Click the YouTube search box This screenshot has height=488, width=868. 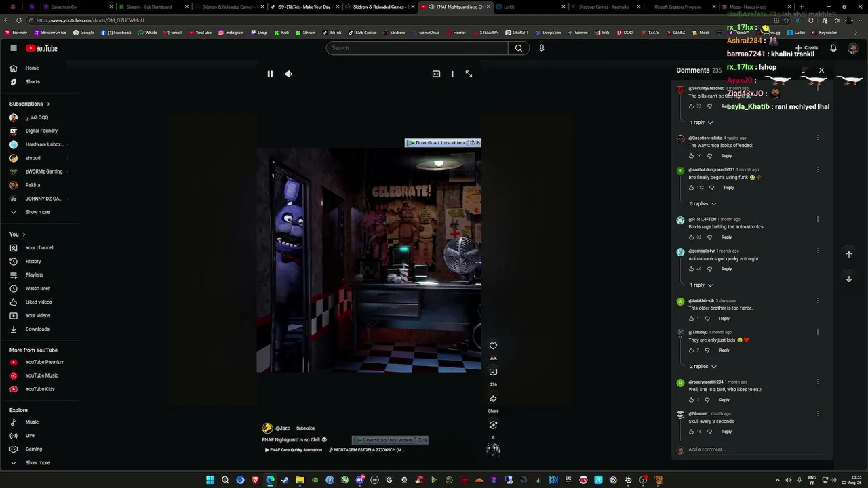(417, 48)
